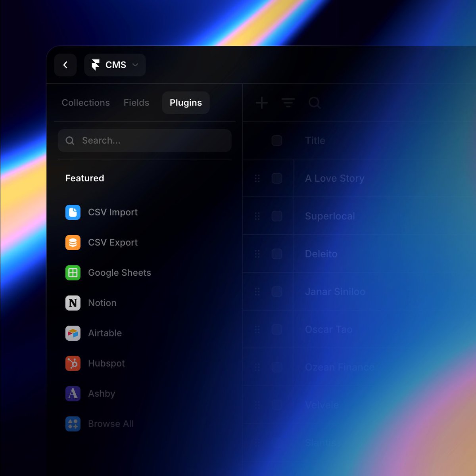The width and height of the screenshot is (476, 476).
Task: Check the Deleito row checkbox
Action: [277, 254]
